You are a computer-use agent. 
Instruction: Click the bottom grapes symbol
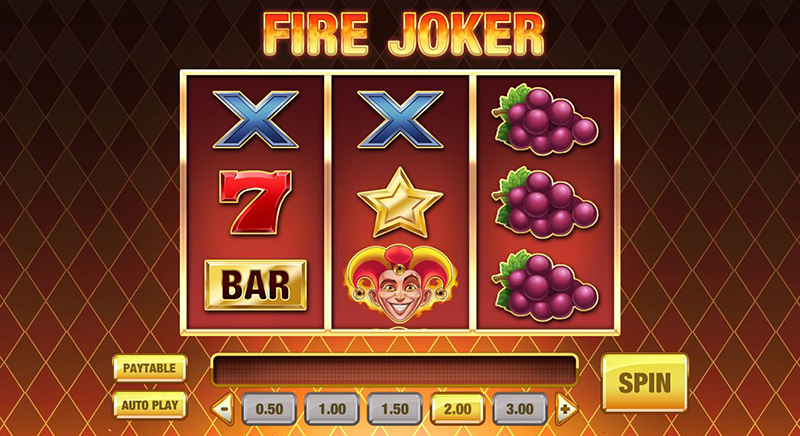coord(544,286)
